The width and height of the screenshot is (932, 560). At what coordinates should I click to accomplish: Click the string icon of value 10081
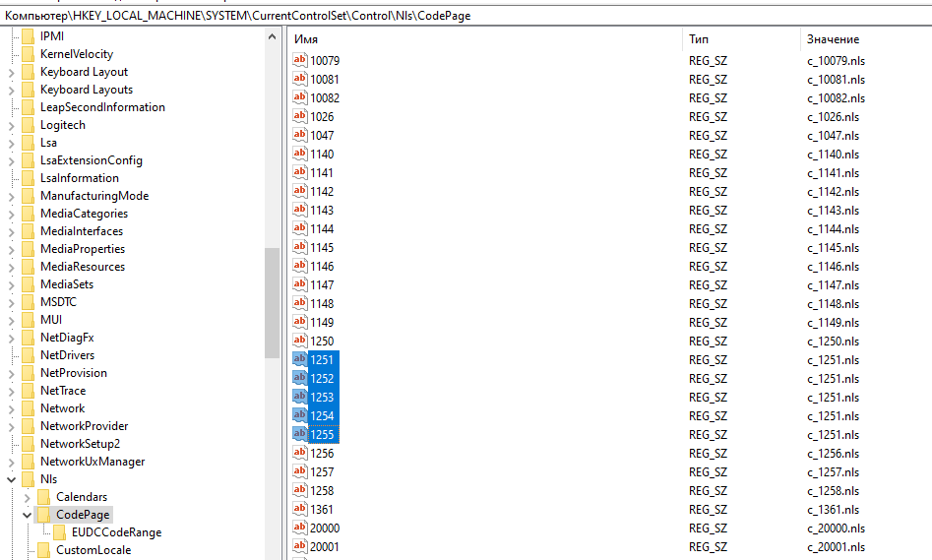click(299, 79)
